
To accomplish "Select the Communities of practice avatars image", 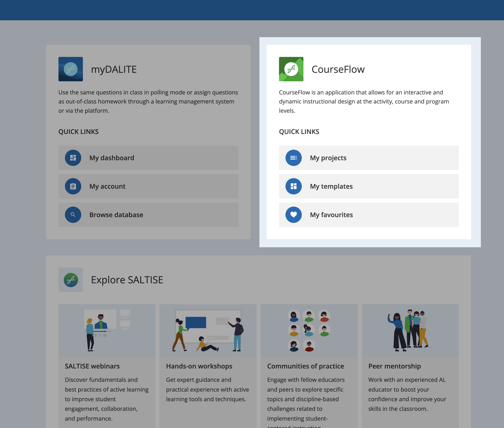I will point(309,330).
